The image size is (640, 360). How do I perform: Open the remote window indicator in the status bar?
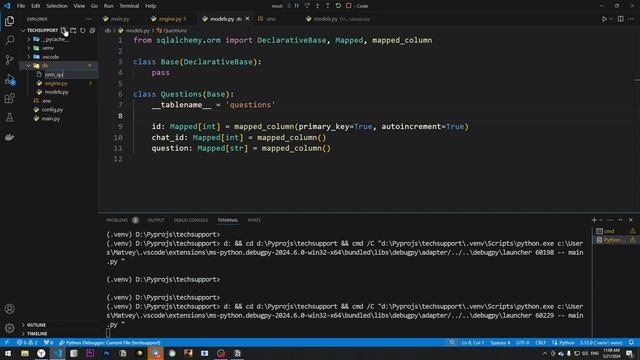click(x=7, y=342)
